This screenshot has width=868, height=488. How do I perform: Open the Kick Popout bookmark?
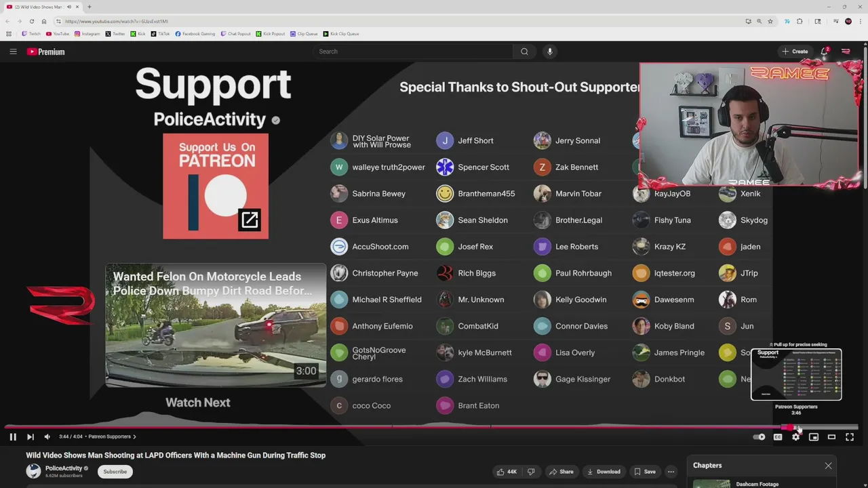[x=271, y=34]
